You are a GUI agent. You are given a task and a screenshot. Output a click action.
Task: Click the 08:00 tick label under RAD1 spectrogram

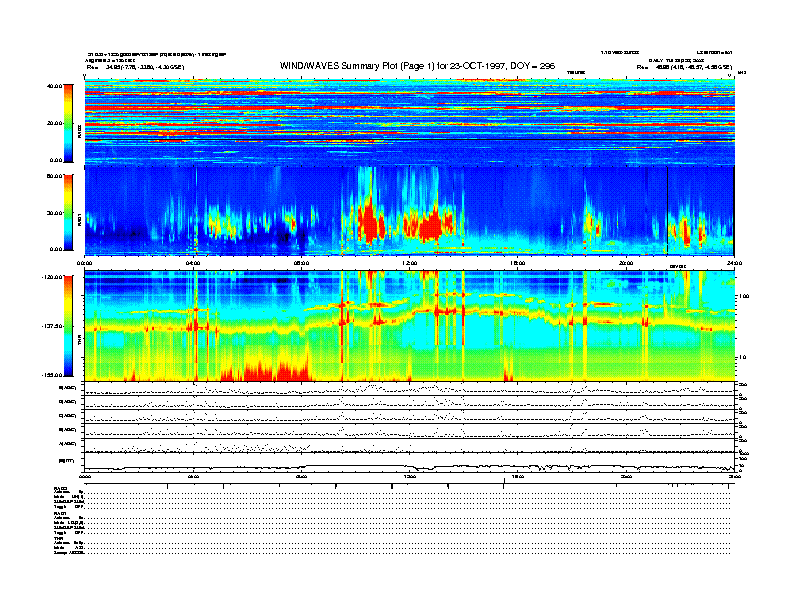(x=301, y=263)
